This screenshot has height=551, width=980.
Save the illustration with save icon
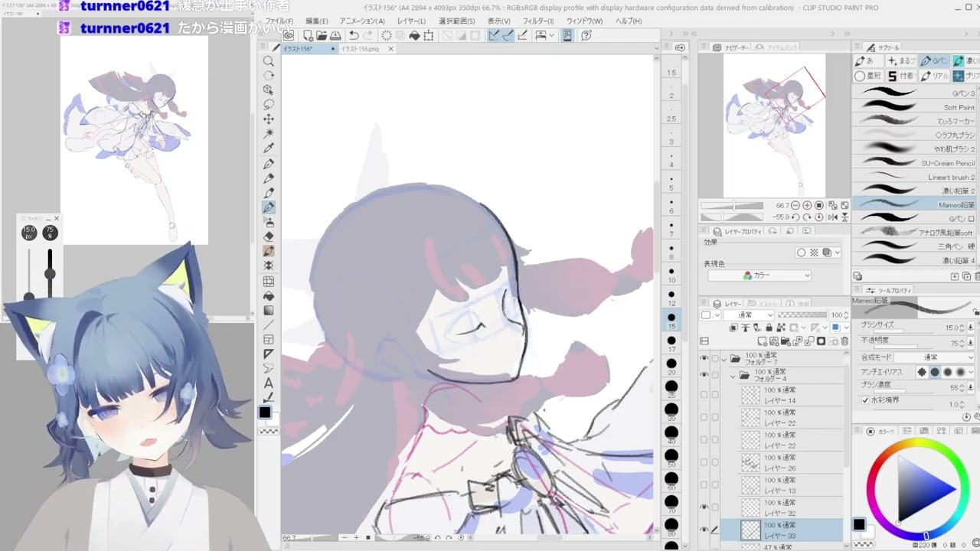click(335, 35)
